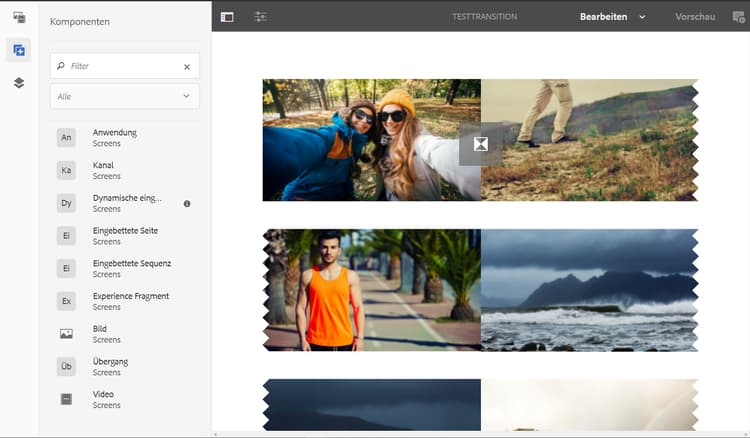Select the Components panel icon
750x438 pixels.
19,50
